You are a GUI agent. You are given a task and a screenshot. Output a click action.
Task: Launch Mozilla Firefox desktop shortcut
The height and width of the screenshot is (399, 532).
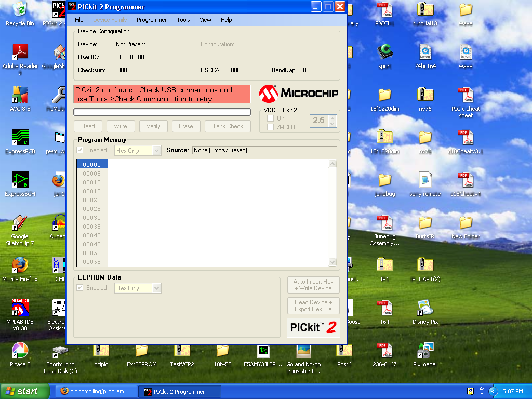[x=20, y=270]
